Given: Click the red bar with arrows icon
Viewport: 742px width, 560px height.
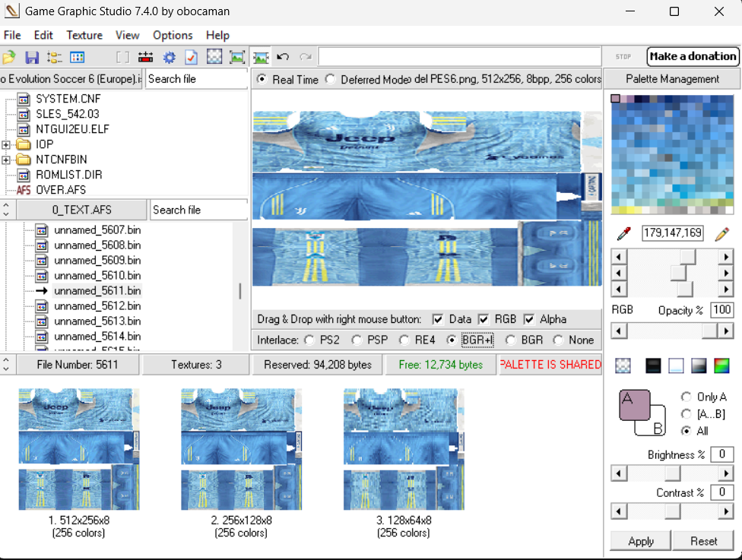Looking at the screenshot, I should 145,58.
